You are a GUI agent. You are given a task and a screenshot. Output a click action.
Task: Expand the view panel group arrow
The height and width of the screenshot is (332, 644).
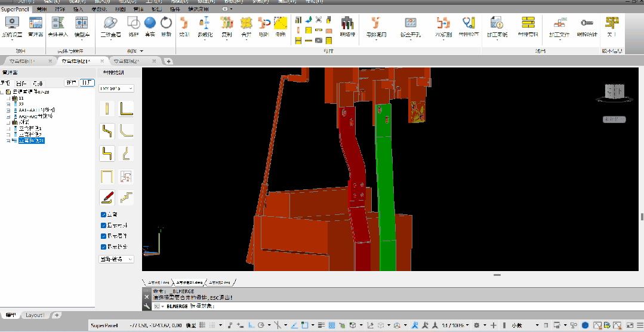click(x=141, y=51)
